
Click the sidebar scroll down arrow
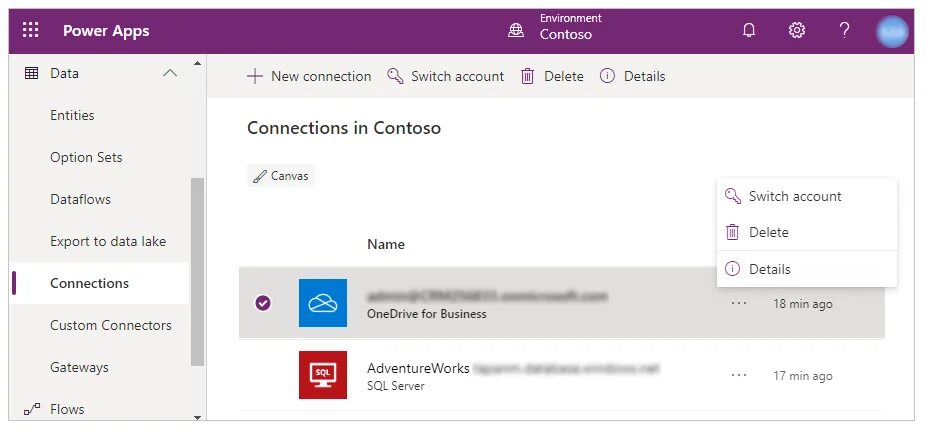pyautogui.click(x=197, y=416)
